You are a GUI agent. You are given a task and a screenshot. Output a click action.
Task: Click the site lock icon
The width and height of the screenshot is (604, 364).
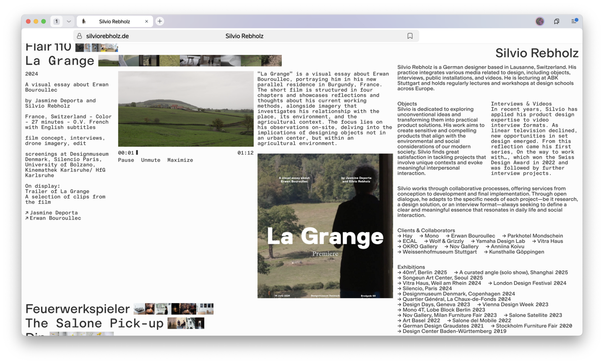(79, 36)
